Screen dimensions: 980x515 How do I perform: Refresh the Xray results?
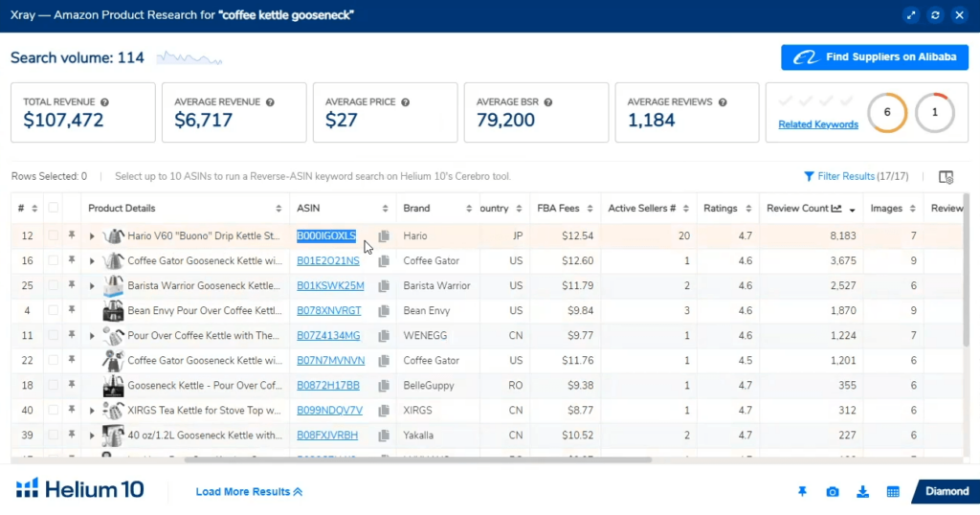point(935,15)
